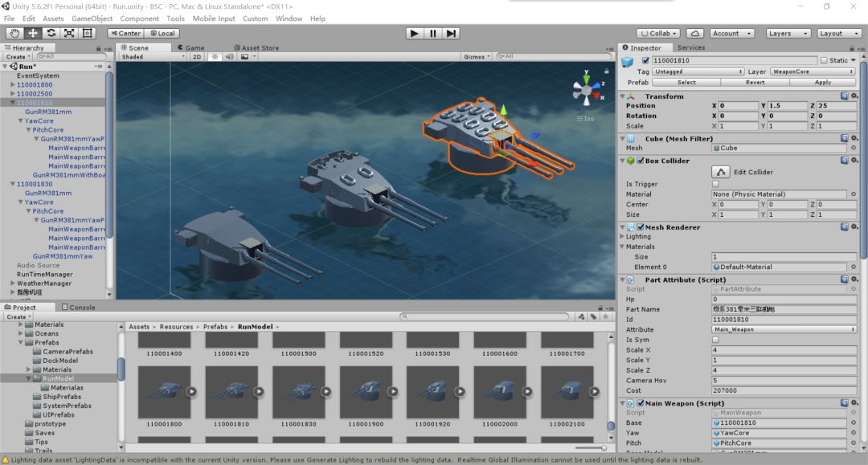Screen dimensions: 868x465
Task: Click the prefab Apply button
Action: (823, 82)
